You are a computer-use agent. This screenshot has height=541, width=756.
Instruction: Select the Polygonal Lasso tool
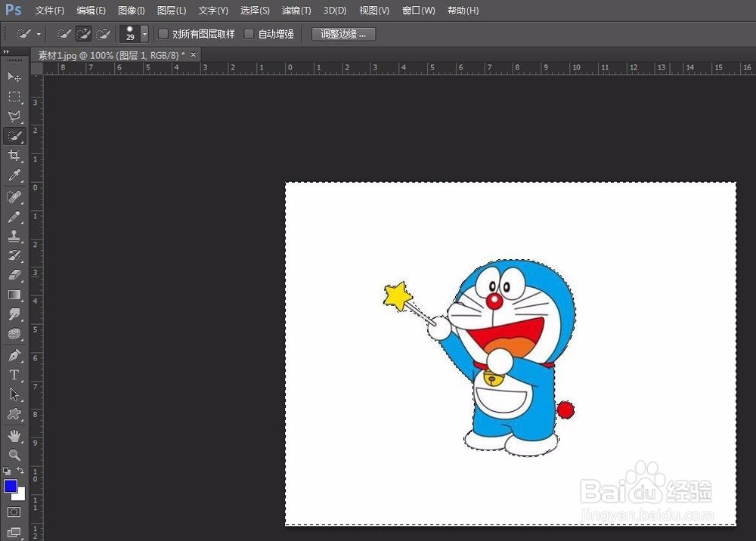click(14, 116)
